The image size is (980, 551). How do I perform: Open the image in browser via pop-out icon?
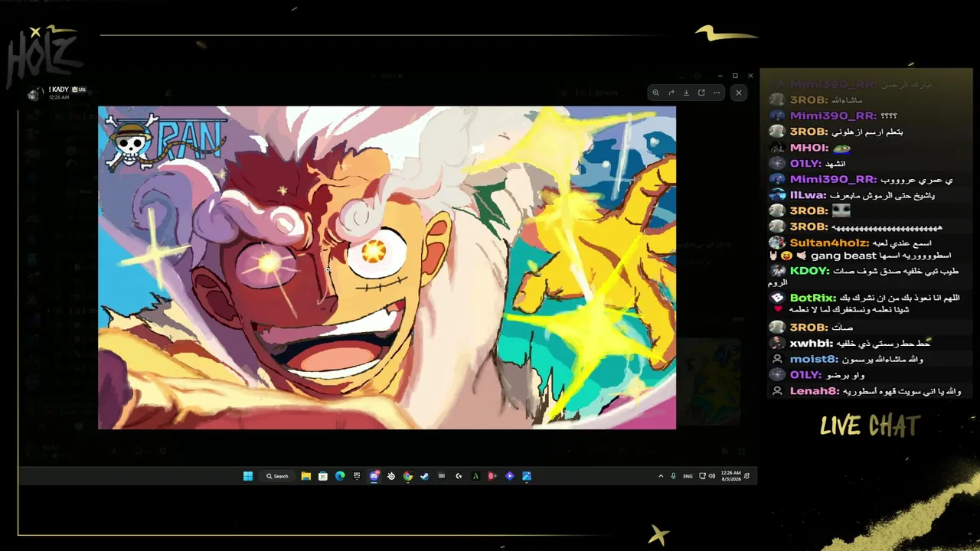pos(701,93)
